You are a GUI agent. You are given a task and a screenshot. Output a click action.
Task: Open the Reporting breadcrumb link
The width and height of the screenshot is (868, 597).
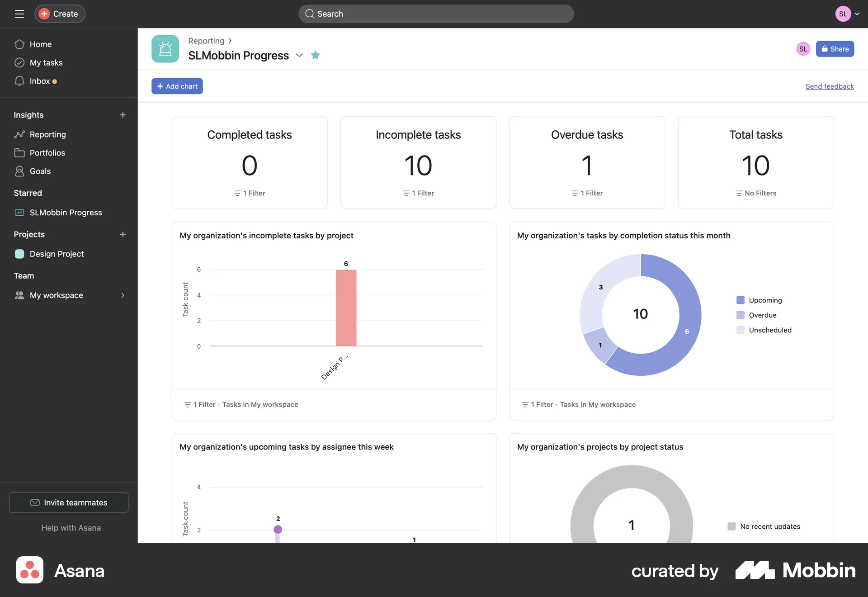tap(206, 40)
